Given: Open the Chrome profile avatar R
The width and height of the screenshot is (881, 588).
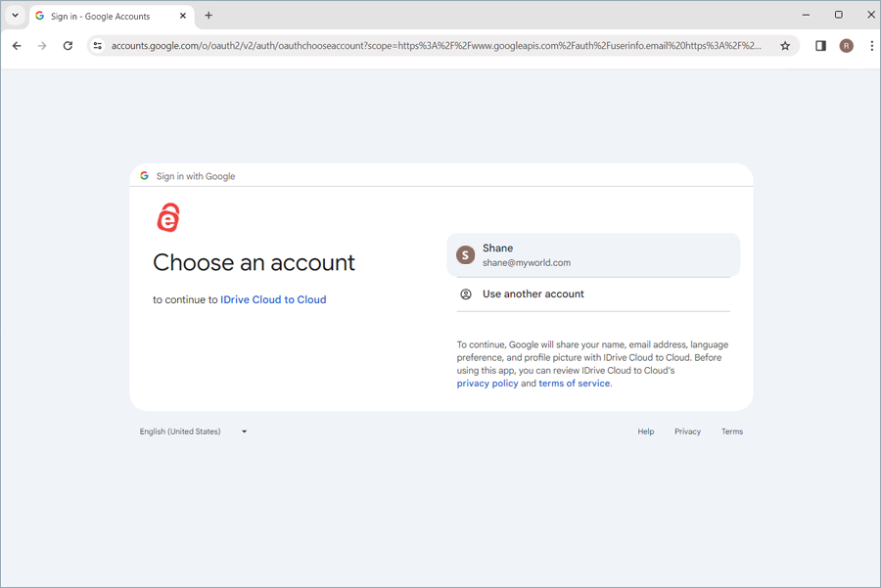Looking at the screenshot, I should [x=846, y=46].
